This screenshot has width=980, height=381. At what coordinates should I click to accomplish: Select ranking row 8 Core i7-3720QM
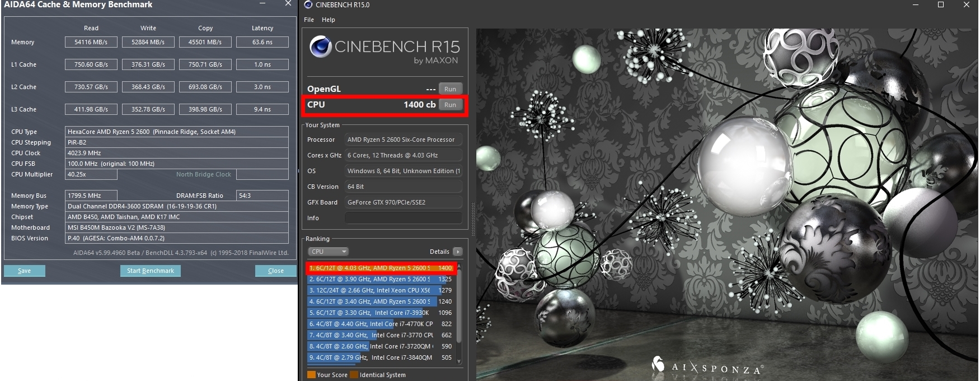(381, 346)
